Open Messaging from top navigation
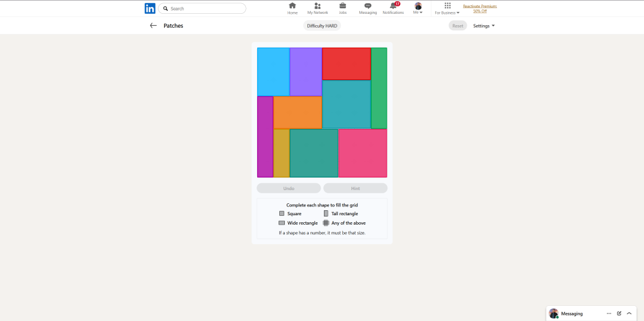Image resolution: width=644 pixels, height=321 pixels. pyautogui.click(x=367, y=8)
